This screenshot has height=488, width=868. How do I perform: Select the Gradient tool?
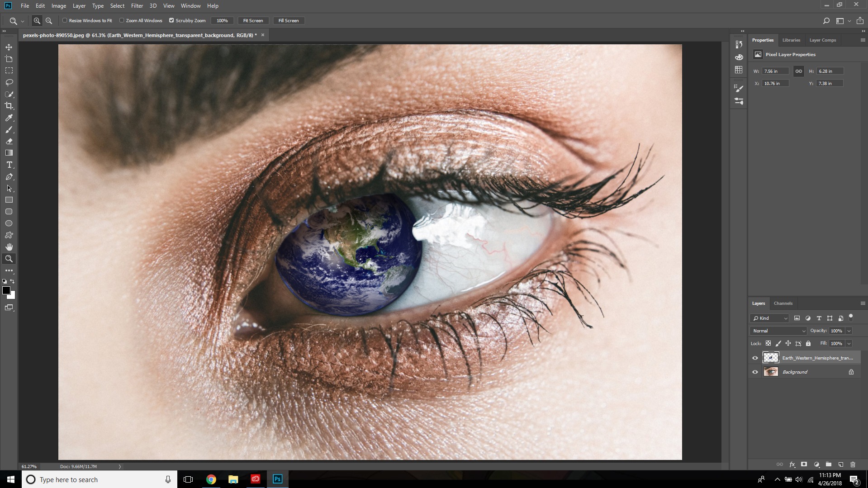(9, 153)
